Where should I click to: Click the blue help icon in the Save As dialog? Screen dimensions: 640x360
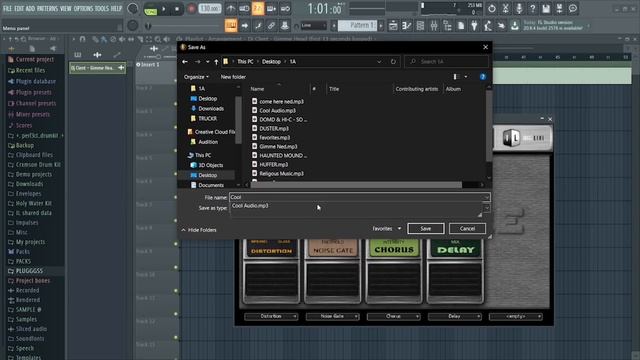click(482, 77)
